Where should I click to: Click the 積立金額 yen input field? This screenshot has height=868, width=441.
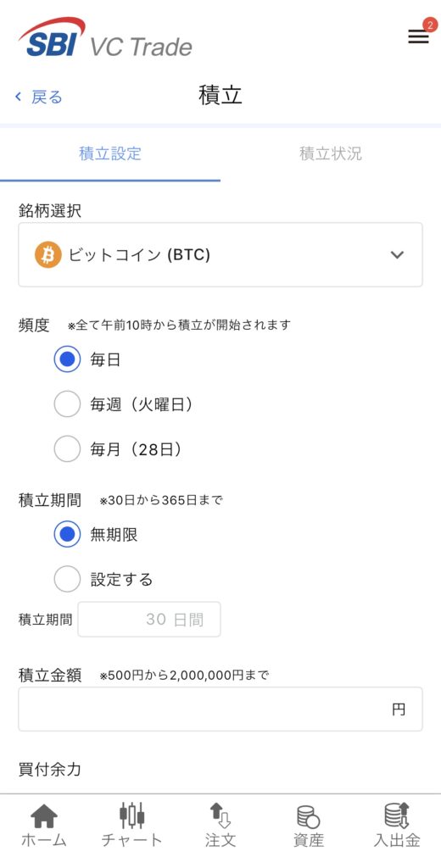(x=220, y=709)
